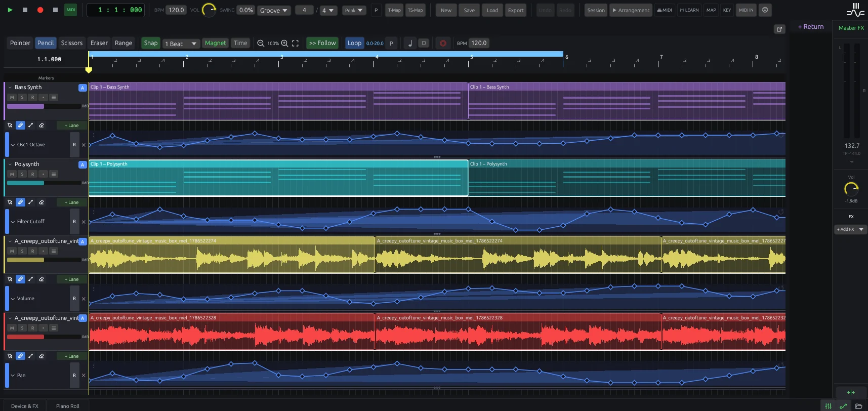Viewport: 868px width, 411px height.
Task: Zoom out the timeline with magnifier minus
Action: click(261, 43)
